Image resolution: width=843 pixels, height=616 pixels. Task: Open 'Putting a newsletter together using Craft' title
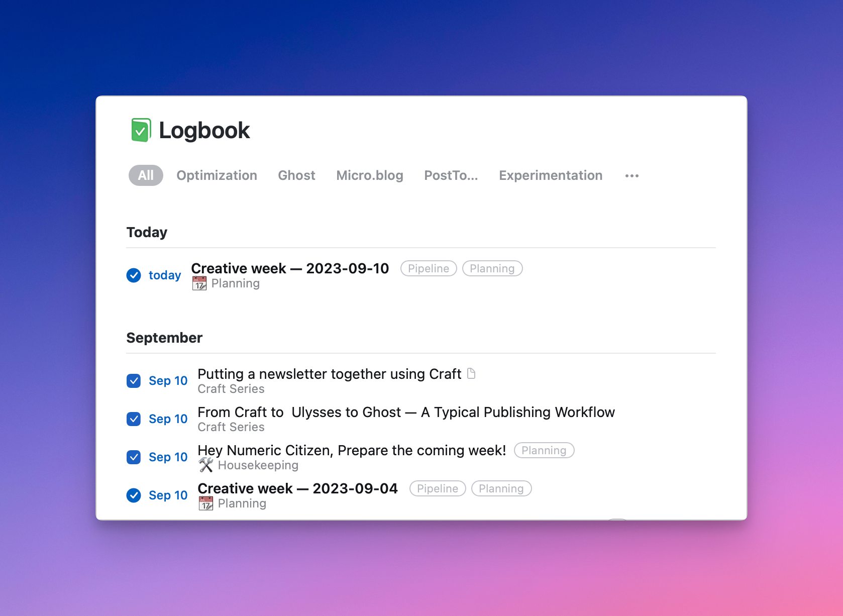(329, 374)
